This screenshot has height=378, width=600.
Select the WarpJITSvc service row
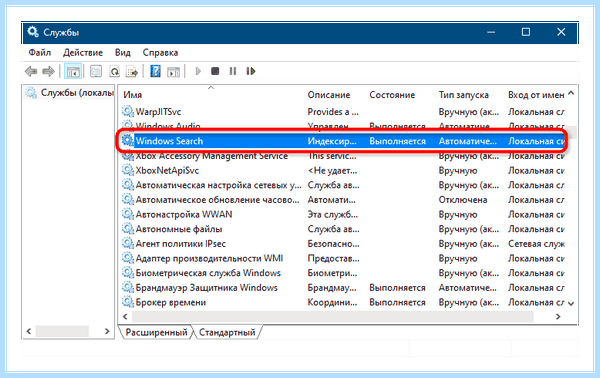[x=343, y=111]
